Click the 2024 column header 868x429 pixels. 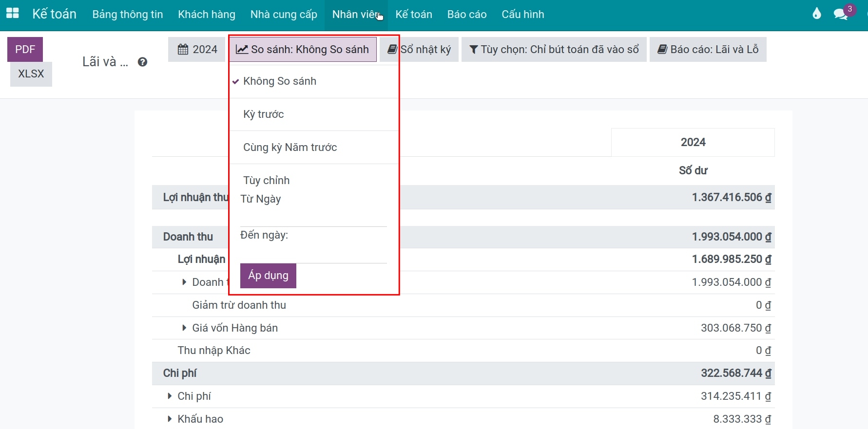point(693,142)
